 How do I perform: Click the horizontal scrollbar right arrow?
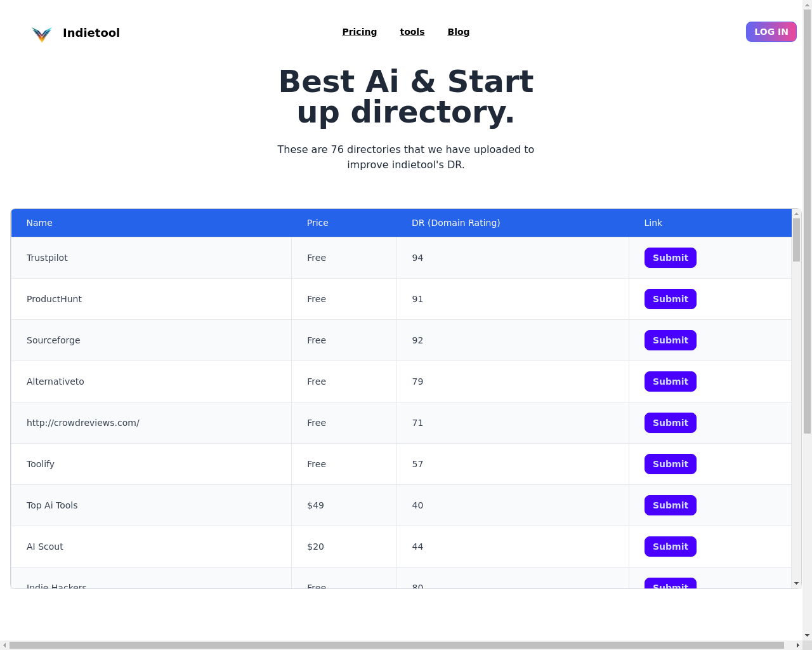point(797,646)
